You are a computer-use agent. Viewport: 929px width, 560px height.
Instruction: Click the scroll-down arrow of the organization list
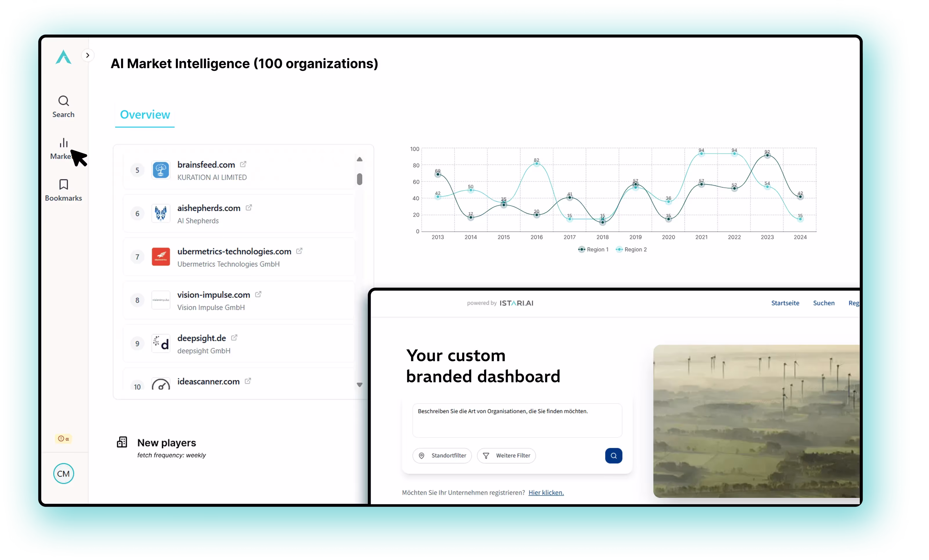360,385
